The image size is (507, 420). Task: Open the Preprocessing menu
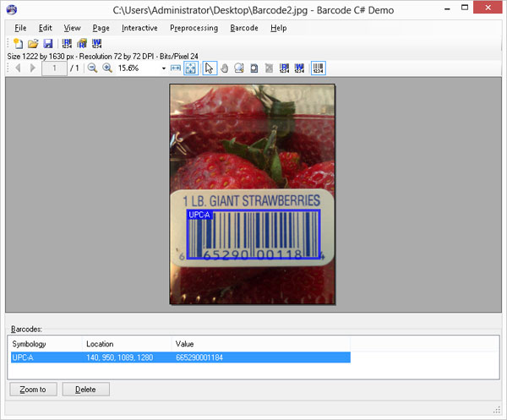(194, 28)
